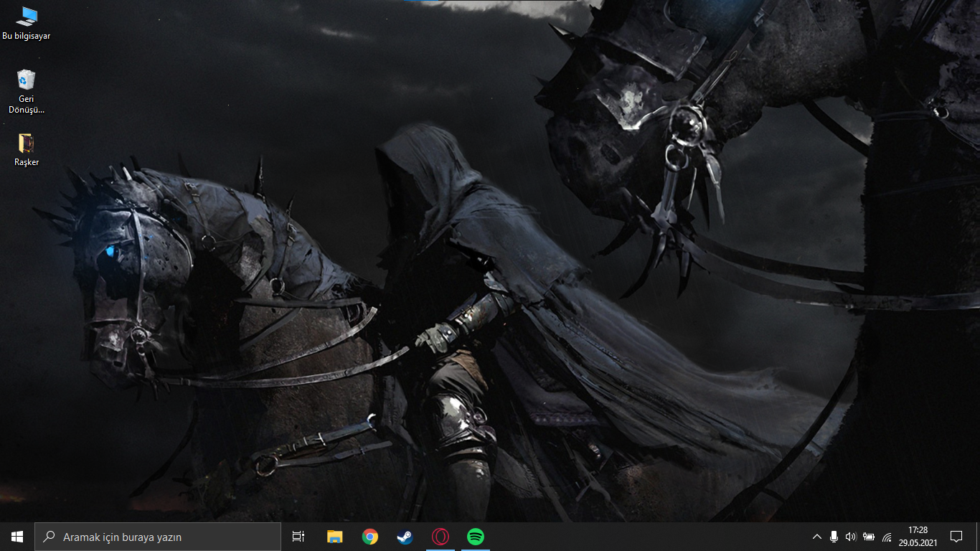Viewport: 980px width, 551px height.
Task: Open the Wi-Fi network panel
Action: coord(887,537)
